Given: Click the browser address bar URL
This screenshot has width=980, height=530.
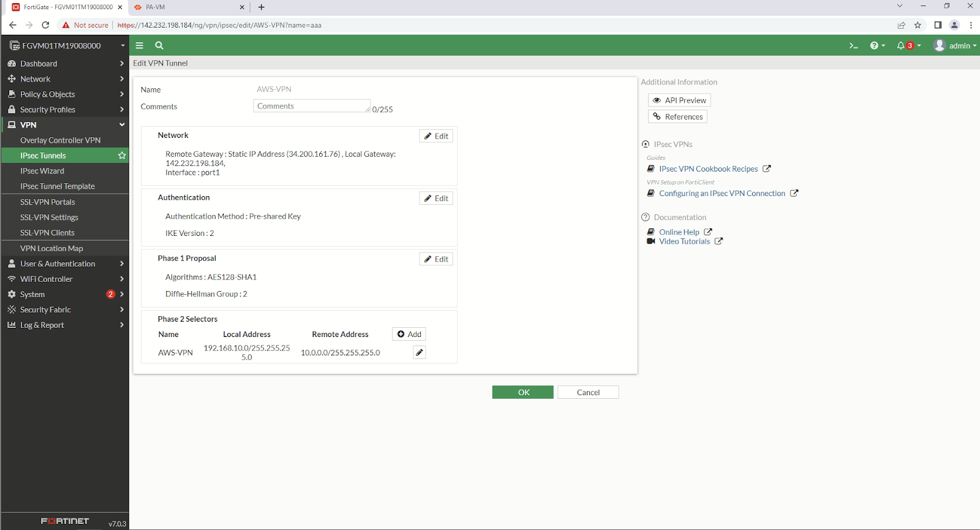Looking at the screenshot, I should coord(219,25).
